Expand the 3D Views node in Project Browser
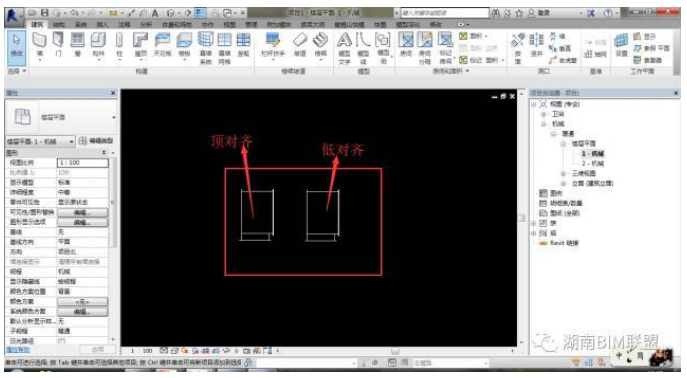Viewport: 687px width, 378px height. 564,173
